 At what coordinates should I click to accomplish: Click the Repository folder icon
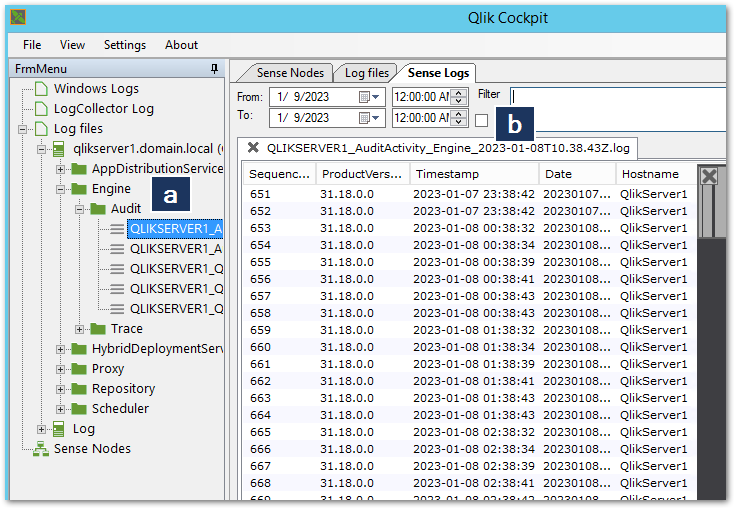click(79, 389)
